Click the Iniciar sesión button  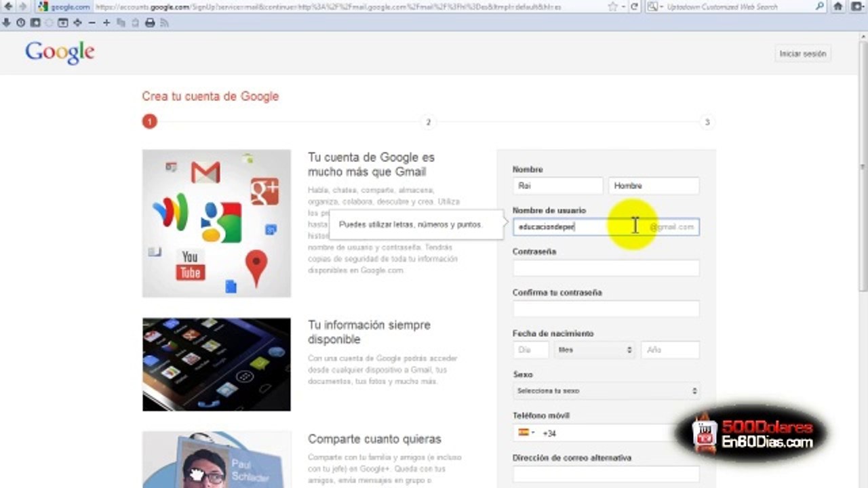(x=803, y=54)
